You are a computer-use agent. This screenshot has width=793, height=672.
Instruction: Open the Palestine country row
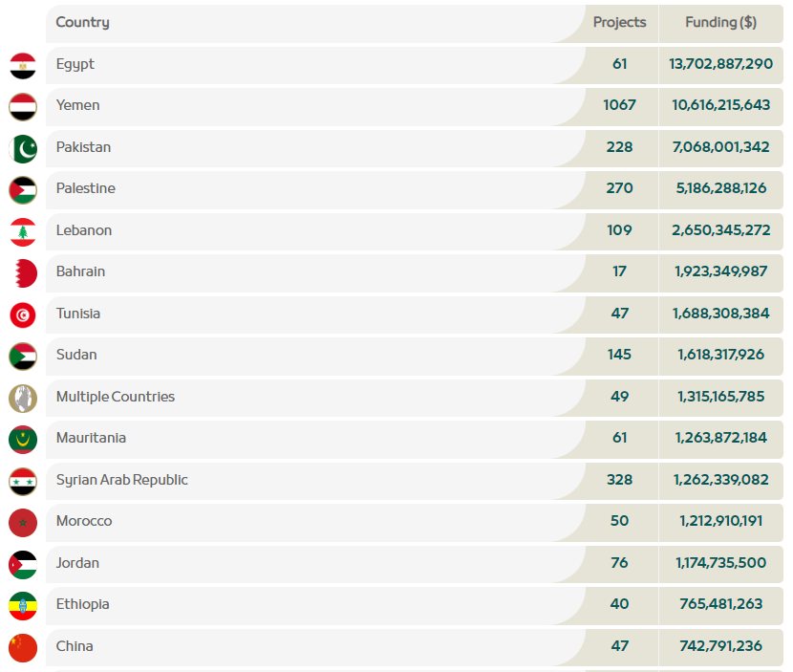coord(86,189)
